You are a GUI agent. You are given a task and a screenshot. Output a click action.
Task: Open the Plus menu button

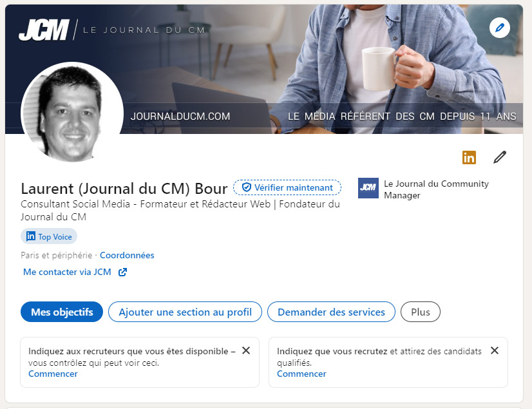421,312
